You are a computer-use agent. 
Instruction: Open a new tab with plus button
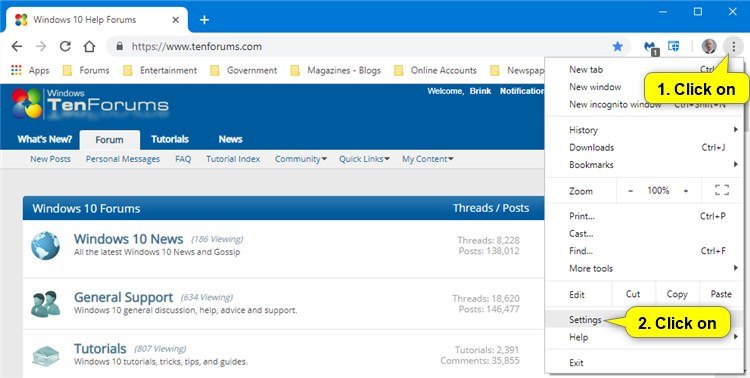tap(204, 20)
